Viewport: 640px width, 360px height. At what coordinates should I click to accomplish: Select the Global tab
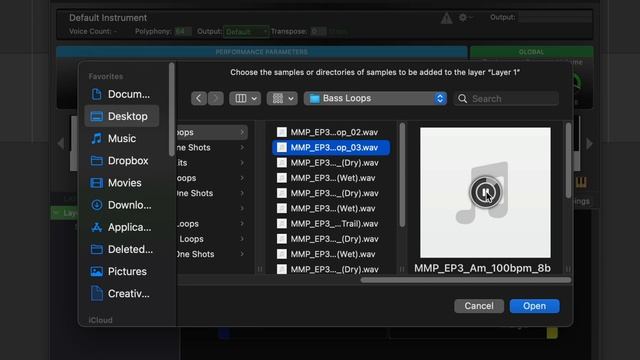(531, 52)
